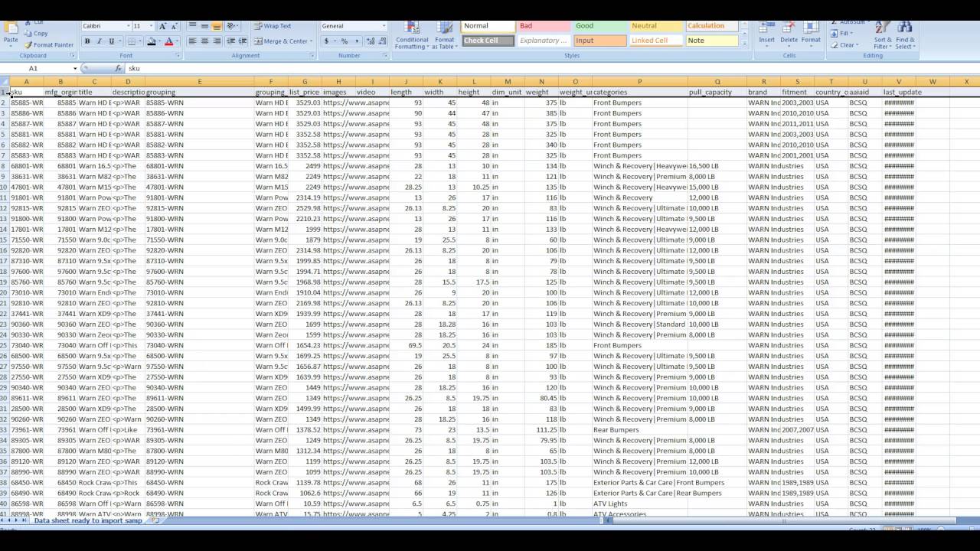980x551 pixels.
Task: Open the Font dialog launcher
Action: (178, 56)
